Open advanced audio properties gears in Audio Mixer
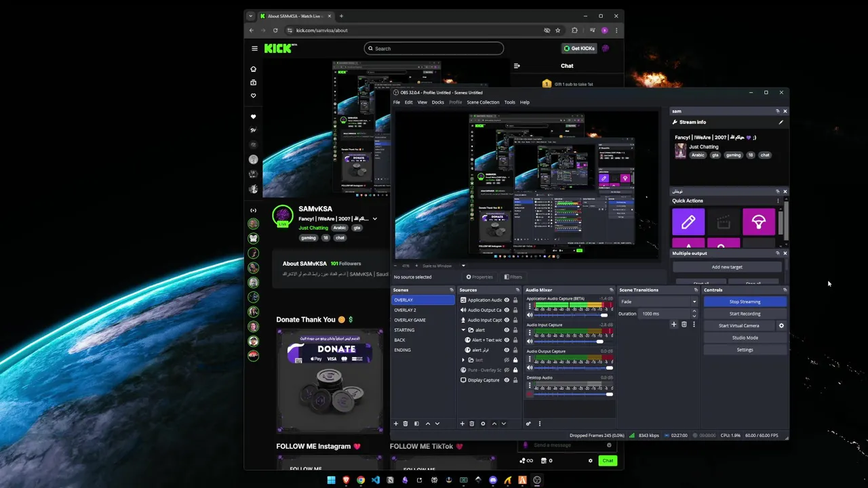The image size is (868, 488). (528, 424)
